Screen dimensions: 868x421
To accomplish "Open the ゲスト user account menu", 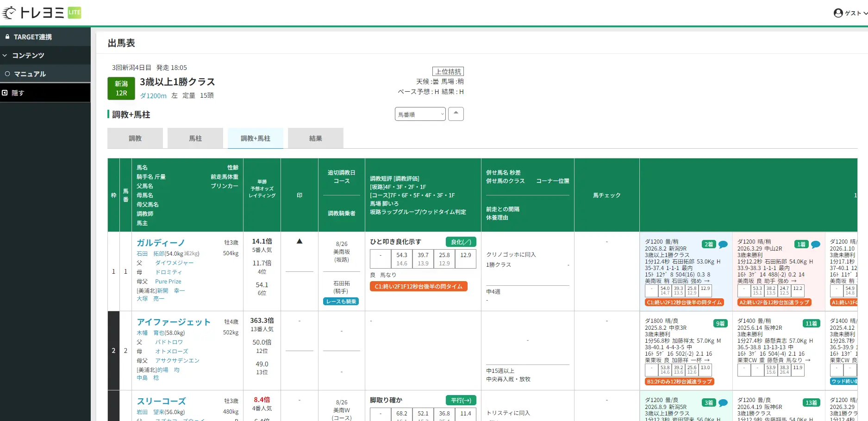I will 850,13.
